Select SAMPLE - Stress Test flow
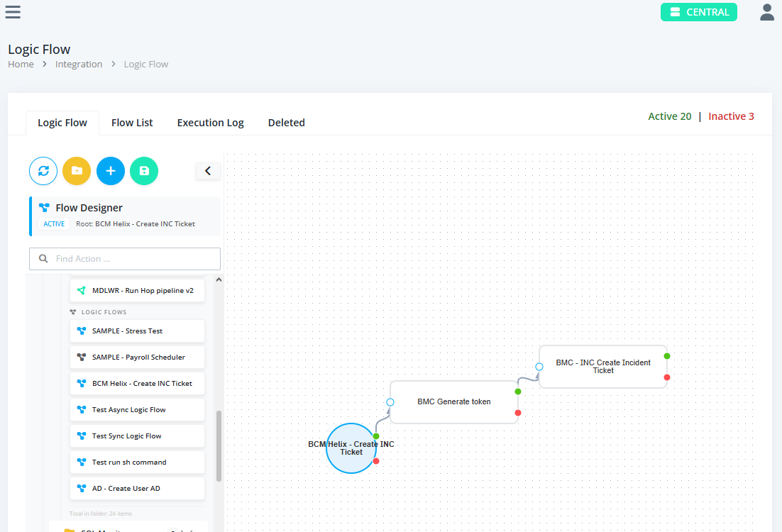 coord(137,331)
